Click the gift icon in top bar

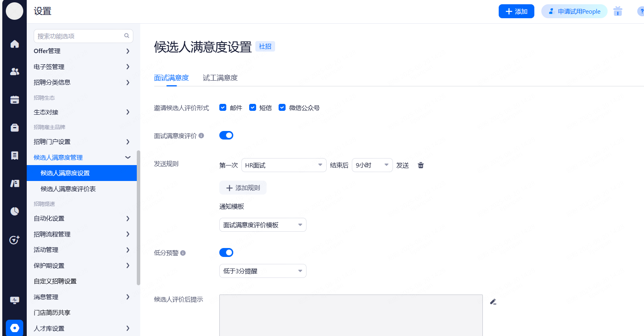[618, 11]
